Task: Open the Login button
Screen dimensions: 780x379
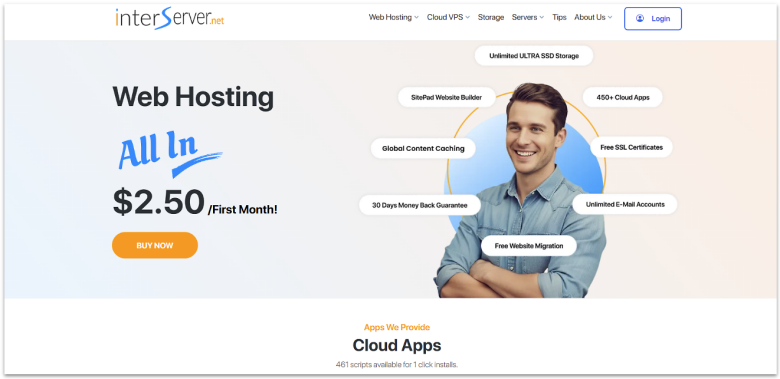Action: pyautogui.click(x=653, y=18)
